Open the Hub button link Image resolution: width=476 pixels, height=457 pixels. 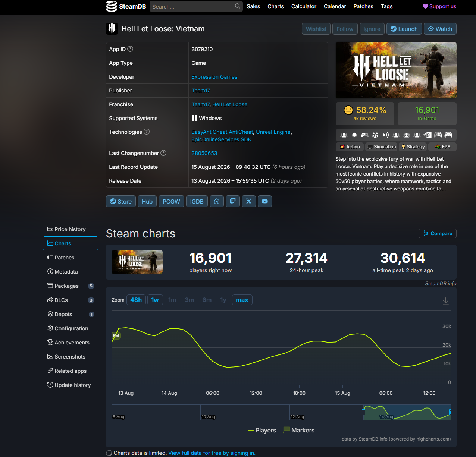point(147,201)
